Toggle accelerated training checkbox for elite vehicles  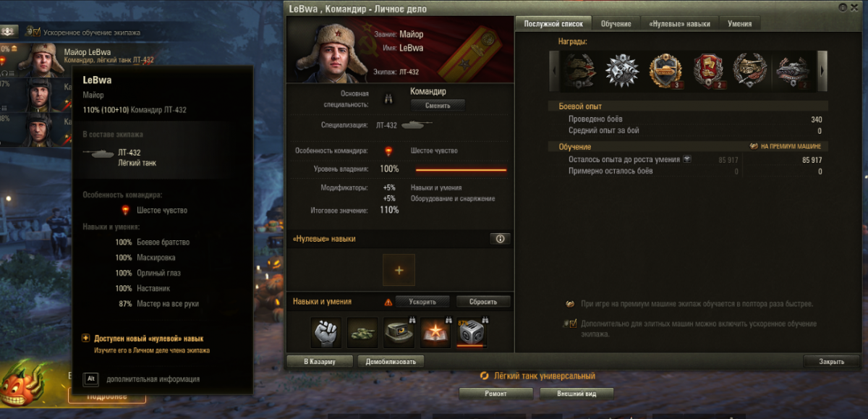click(x=571, y=324)
